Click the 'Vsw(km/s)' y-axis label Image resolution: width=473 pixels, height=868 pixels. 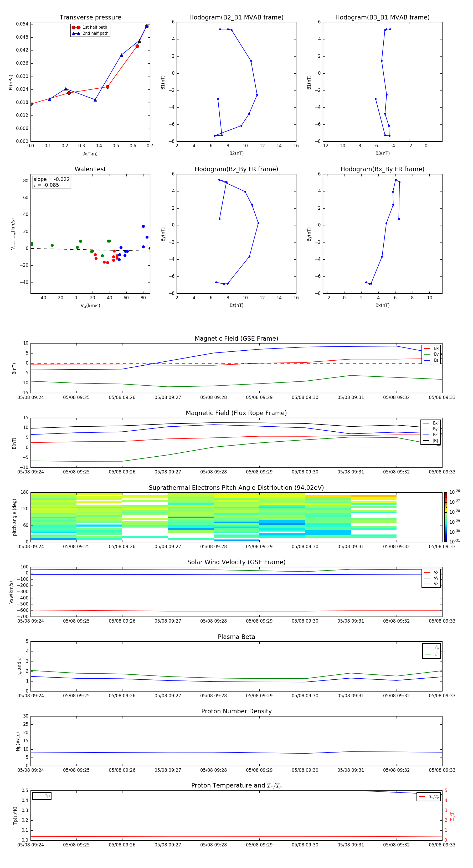11,592
